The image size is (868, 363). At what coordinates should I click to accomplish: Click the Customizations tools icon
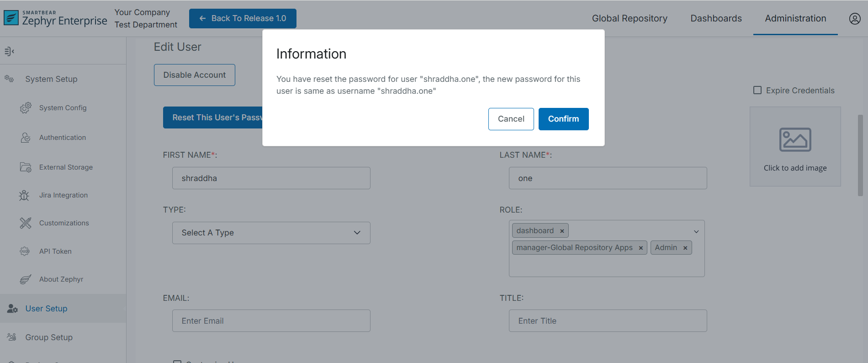(26, 223)
